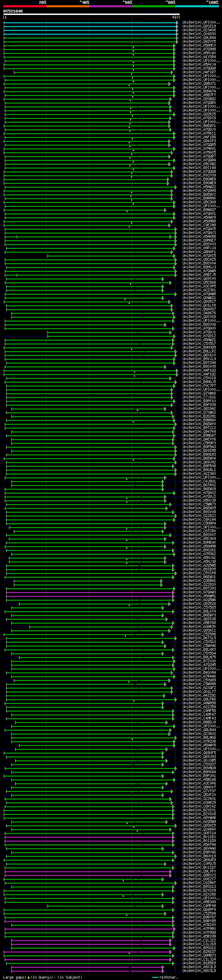
Task: Select the UniRef100_Q94IP3 label
Action: (199, 141)
